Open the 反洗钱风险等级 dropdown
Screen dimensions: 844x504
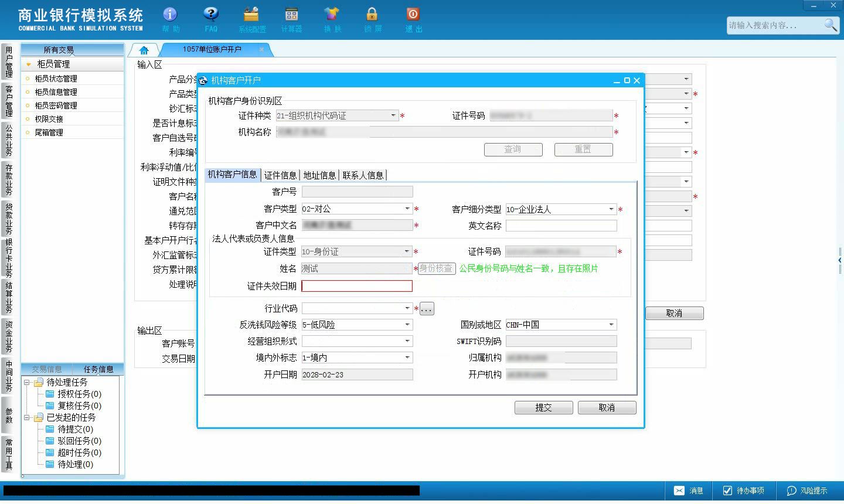click(x=407, y=325)
